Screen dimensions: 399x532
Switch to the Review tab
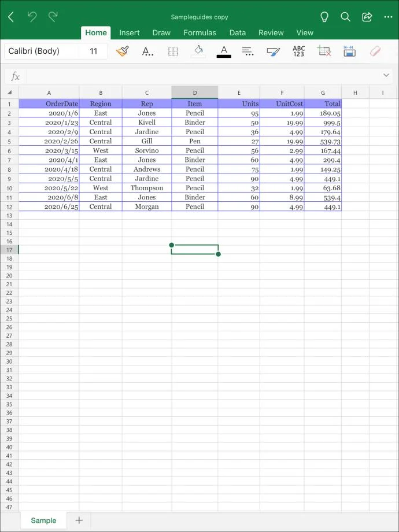pyautogui.click(x=271, y=33)
